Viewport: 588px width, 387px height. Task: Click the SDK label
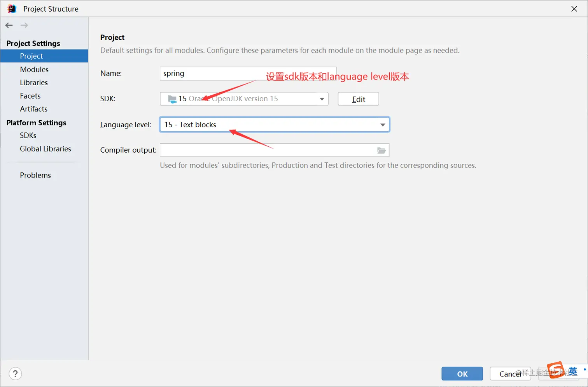click(x=108, y=99)
